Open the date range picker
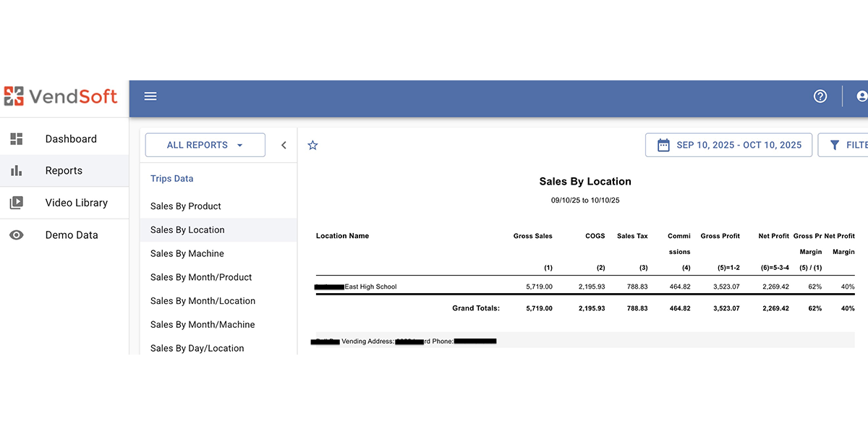 point(728,145)
